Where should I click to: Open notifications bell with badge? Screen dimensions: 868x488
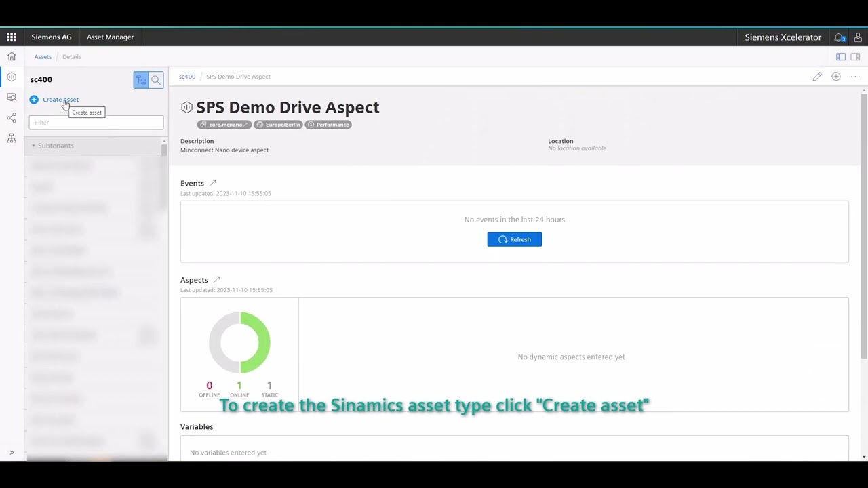click(840, 37)
